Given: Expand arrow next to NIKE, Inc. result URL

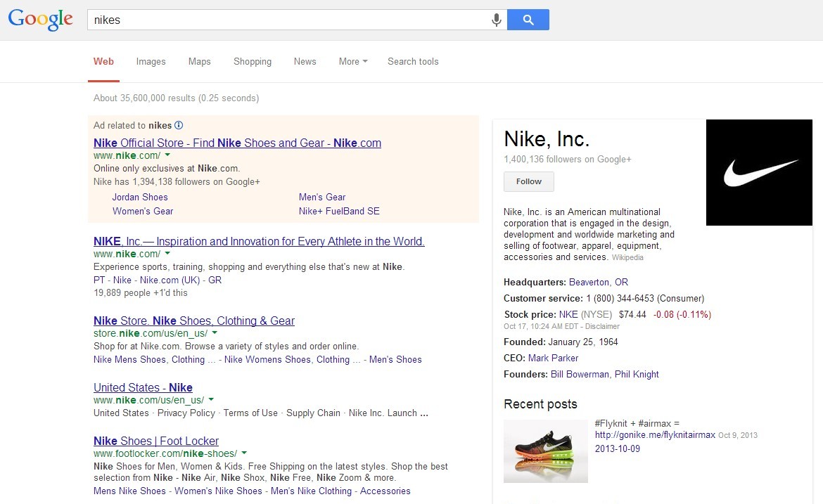Looking at the screenshot, I should pyautogui.click(x=167, y=254).
